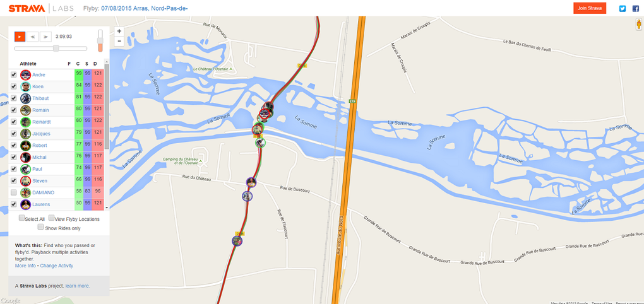Click the Strava Labs logo
644x304 pixels.
click(x=41, y=8)
